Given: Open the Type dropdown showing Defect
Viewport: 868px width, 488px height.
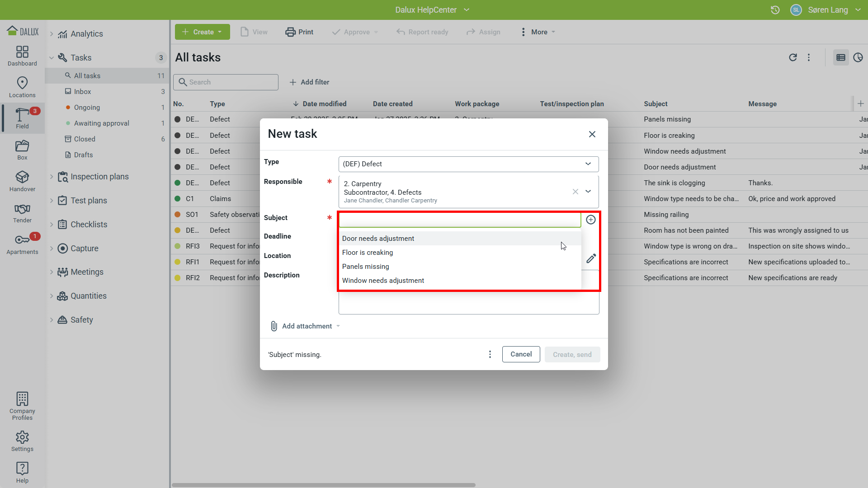Looking at the screenshot, I should [468, 164].
